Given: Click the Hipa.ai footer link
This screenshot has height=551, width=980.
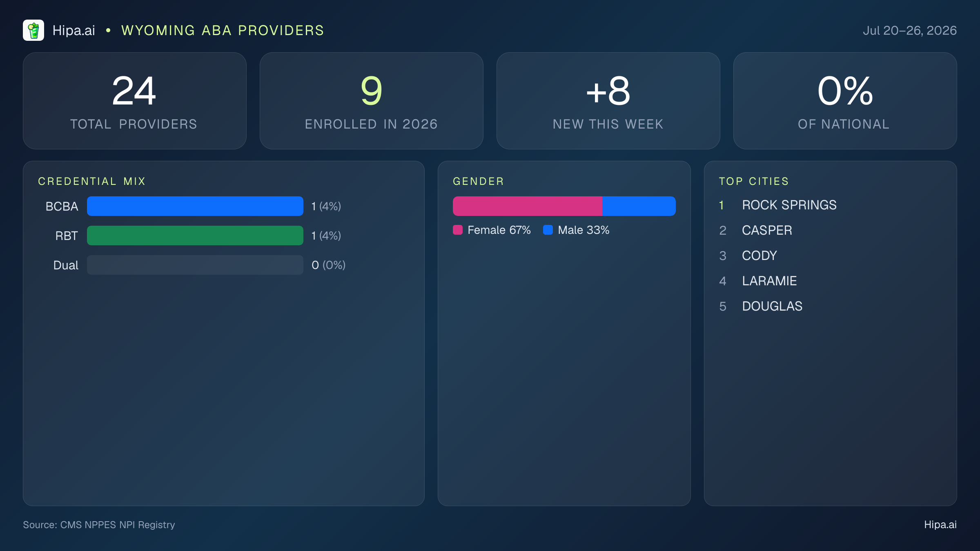Looking at the screenshot, I should [x=940, y=524].
